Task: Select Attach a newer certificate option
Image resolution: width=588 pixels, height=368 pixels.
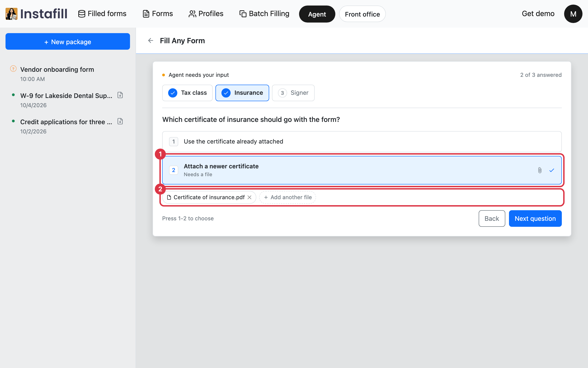Action: (x=362, y=170)
